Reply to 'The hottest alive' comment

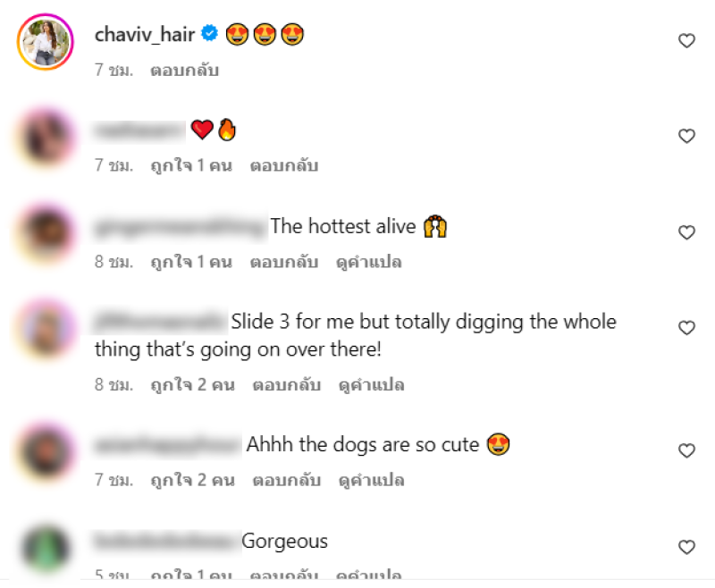pos(284,262)
